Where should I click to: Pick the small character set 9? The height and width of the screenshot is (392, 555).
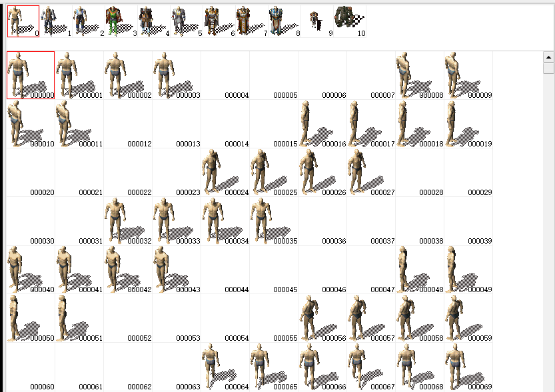[x=317, y=21]
